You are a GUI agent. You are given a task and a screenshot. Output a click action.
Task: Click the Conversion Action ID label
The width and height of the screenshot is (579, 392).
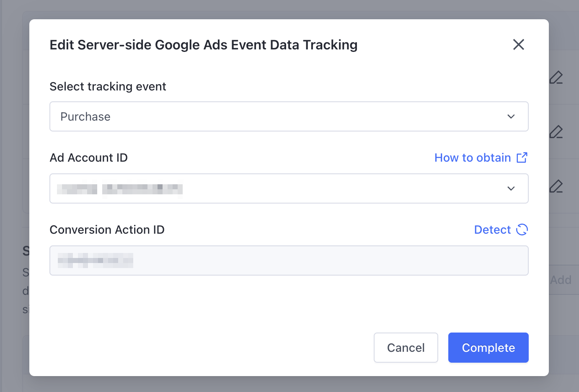tap(107, 230)
